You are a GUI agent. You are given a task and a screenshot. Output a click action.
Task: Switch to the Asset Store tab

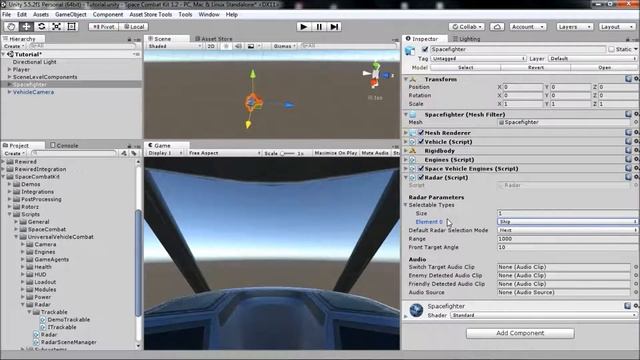pos(213,39)
